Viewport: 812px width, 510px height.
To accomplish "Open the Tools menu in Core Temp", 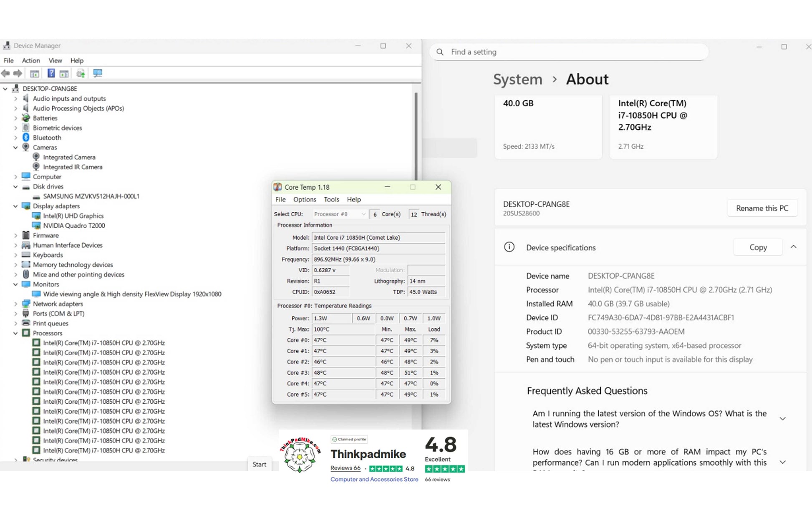I will 331,199.
